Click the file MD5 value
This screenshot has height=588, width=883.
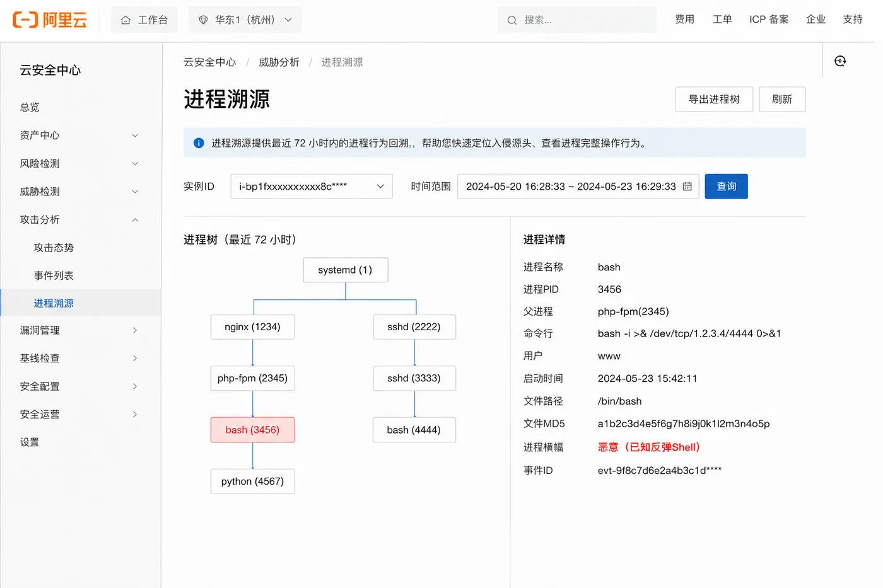[684, 424]
